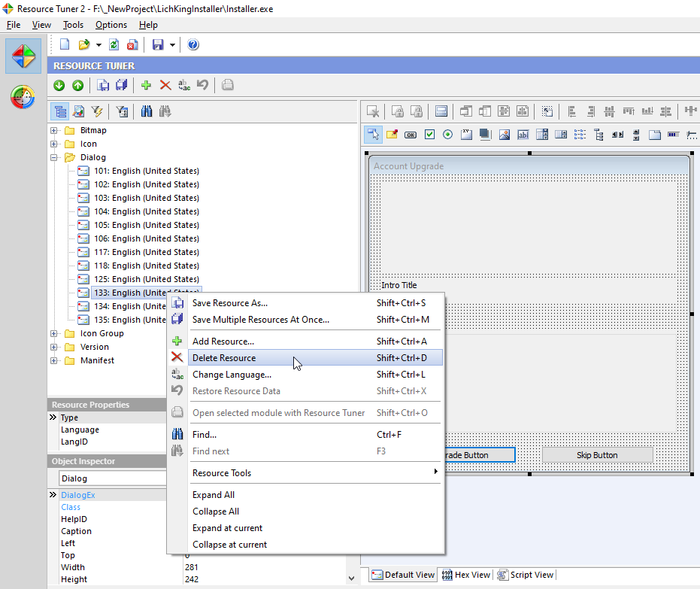
Task: Select the checkbox control tool
Action: pyautogui.click(x=429, y=135)
